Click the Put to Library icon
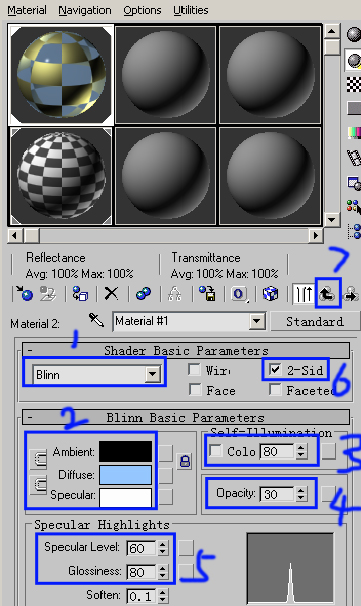This screenshot has height=606, width=361. tap(207, 294)
